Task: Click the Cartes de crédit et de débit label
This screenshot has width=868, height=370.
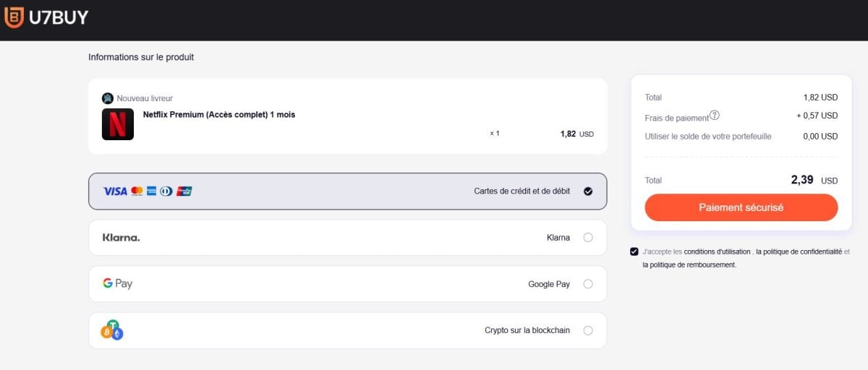Action: (x=522, y=192)
